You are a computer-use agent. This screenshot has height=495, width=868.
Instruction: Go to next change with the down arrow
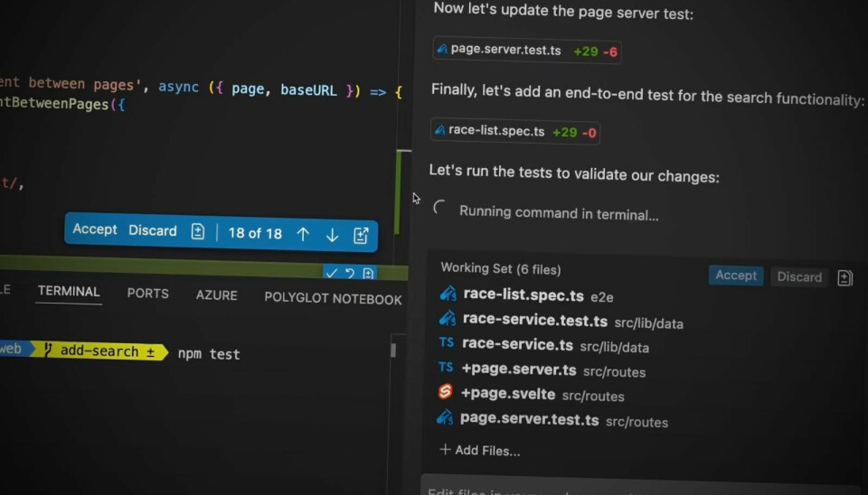coord(332,235)
